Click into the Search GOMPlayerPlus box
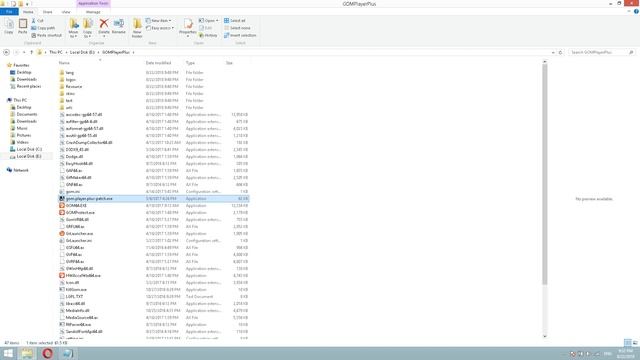 click(x=602, y=52)
